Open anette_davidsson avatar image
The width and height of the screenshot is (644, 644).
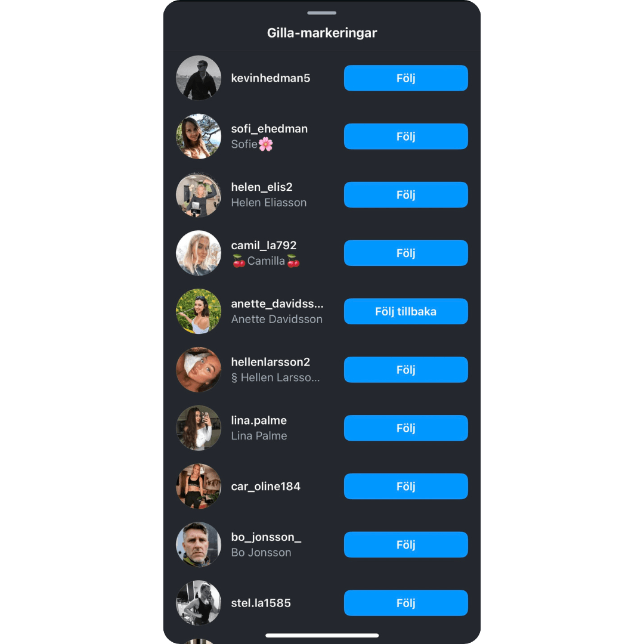pyautogui.click(x=199, y=311)
